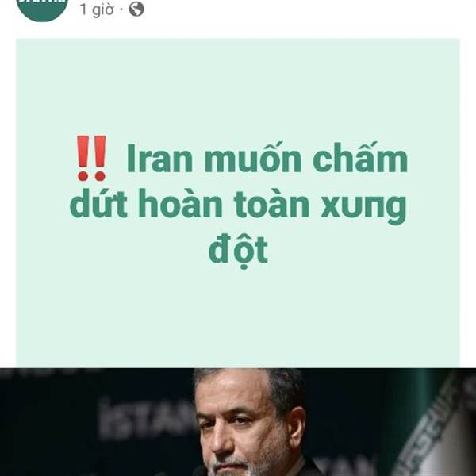476x476 pixels.
Task: Tap the word 'dứt' in headline
Action: tap(98, 203)
